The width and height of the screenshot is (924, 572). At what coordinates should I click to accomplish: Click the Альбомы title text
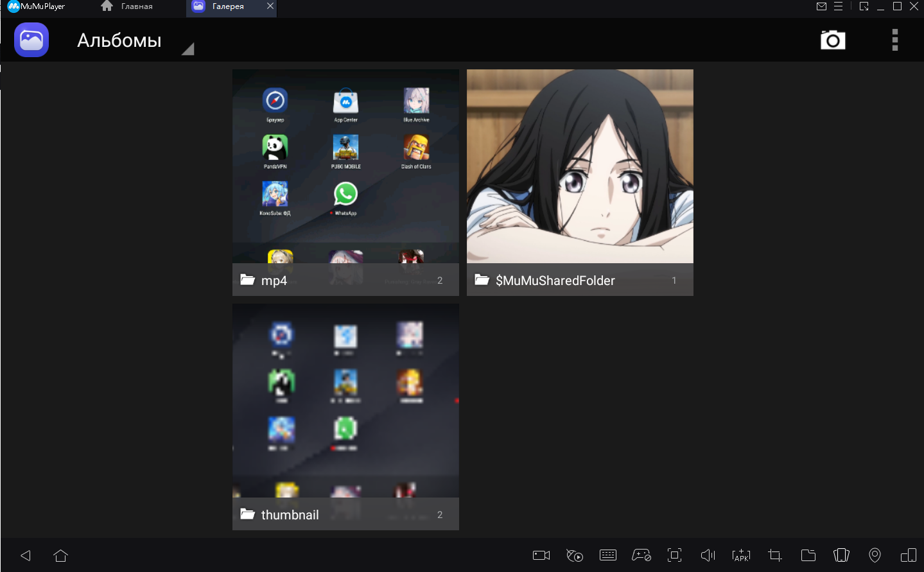[119, 40]
